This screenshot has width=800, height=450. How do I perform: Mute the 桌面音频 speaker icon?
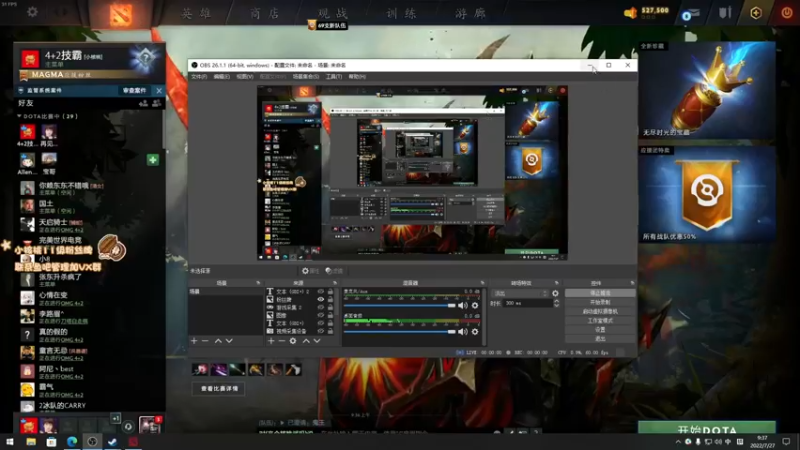[462, 332]
